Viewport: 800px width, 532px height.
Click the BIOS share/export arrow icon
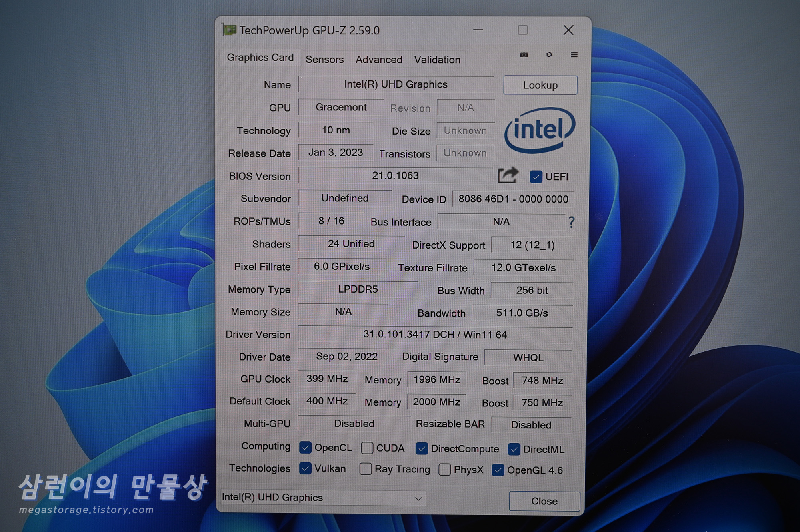click(x=507, y=175)
